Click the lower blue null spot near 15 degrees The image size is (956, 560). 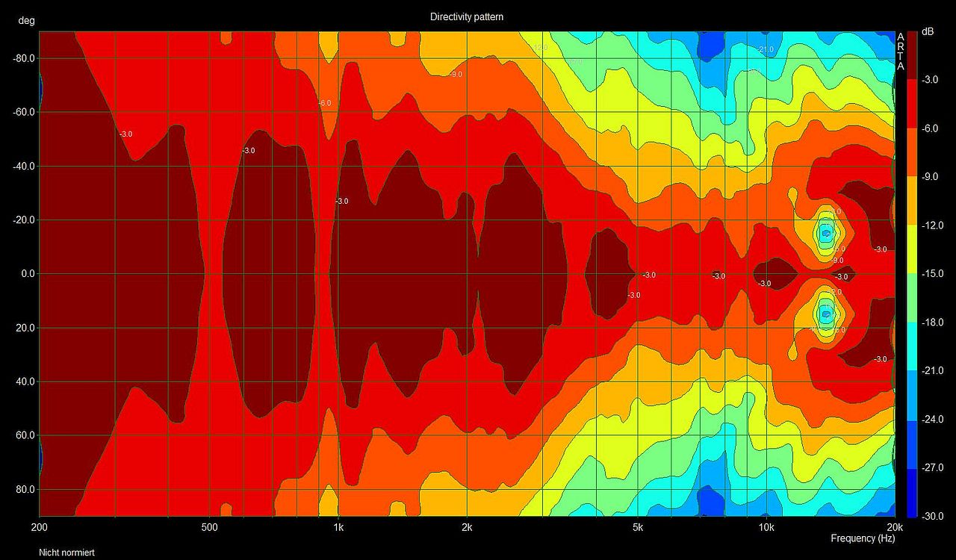(x=825, y=314)
